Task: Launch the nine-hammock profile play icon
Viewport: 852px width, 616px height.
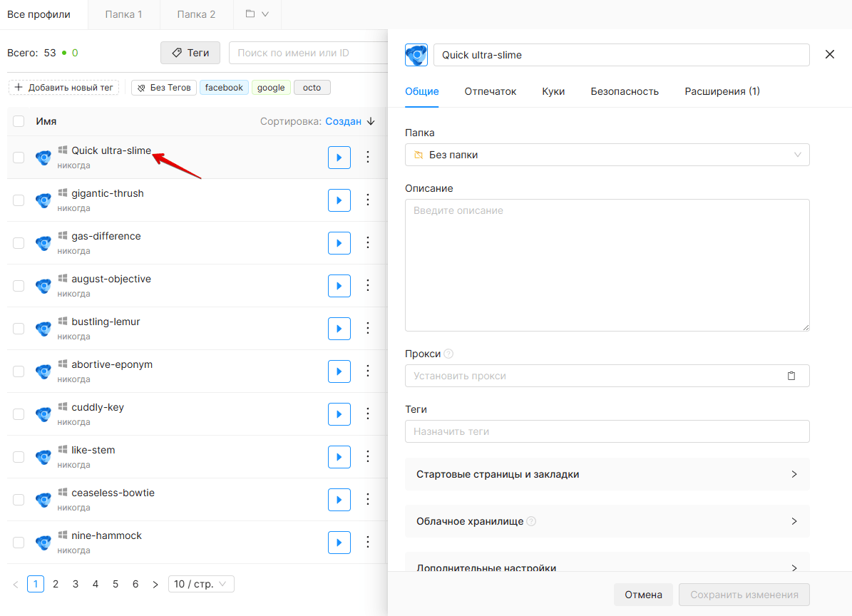Action: (339, 543)
